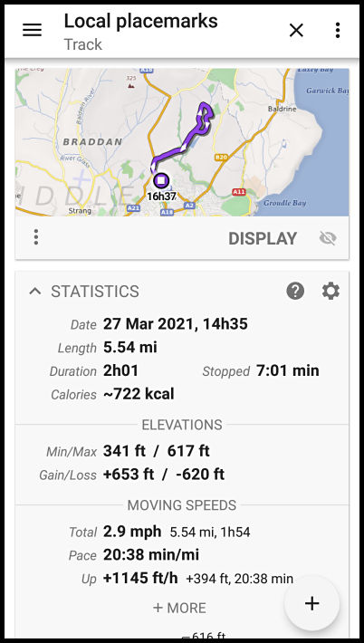Open statistics help question mark icon
The height and width of the screenshot is (643, 364).
point(295,291)
